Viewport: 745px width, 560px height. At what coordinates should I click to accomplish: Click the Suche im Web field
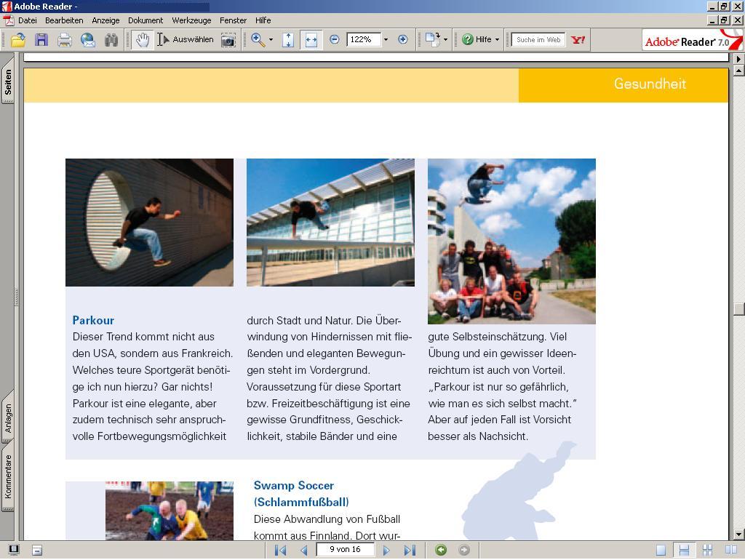pyautogui.click(x=538, y=39)
